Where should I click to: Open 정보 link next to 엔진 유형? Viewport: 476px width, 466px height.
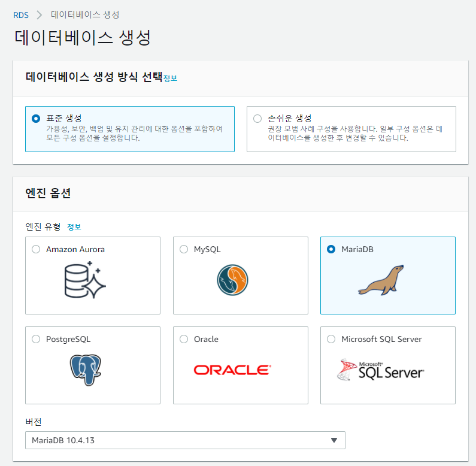pos(74,226)
